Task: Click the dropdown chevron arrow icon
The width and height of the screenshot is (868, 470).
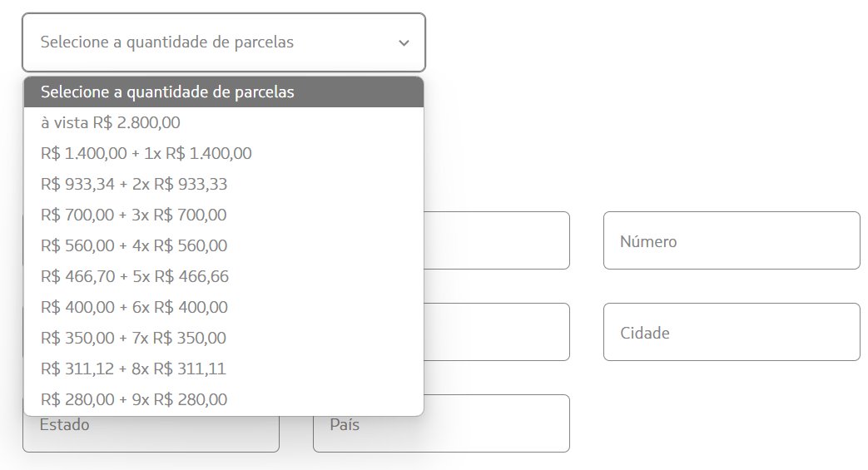Action: (x=404, y=42)
